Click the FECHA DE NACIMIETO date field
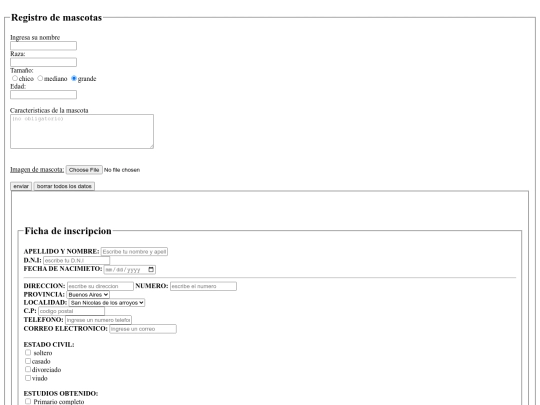 (x=129, y=269)
